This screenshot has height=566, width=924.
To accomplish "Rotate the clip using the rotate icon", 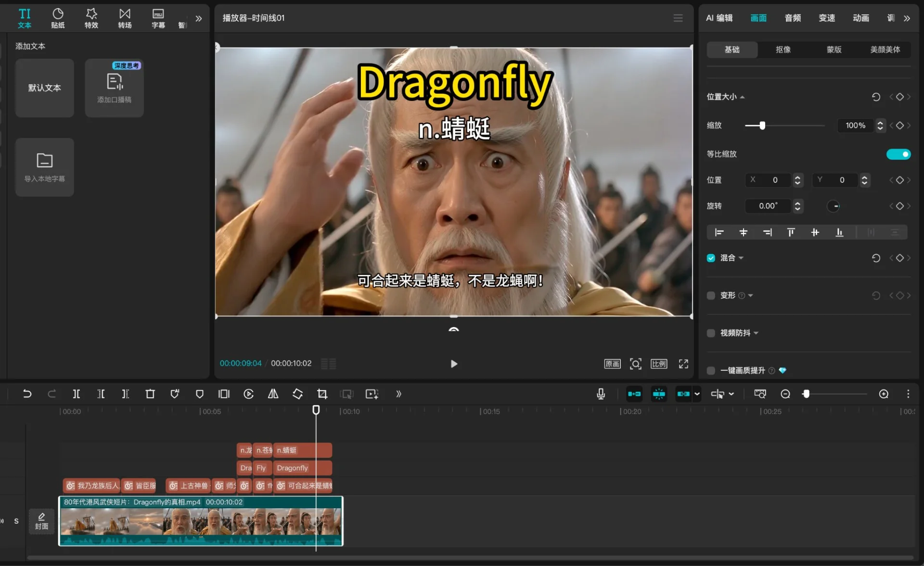I will pos(297,394).
